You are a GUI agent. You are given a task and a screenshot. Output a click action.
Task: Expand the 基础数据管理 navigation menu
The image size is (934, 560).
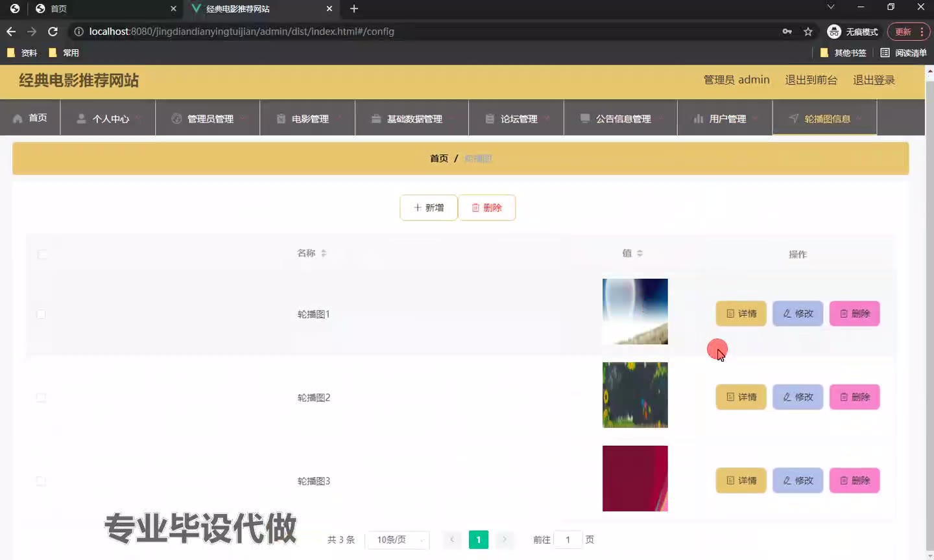[x=411, y=119]
